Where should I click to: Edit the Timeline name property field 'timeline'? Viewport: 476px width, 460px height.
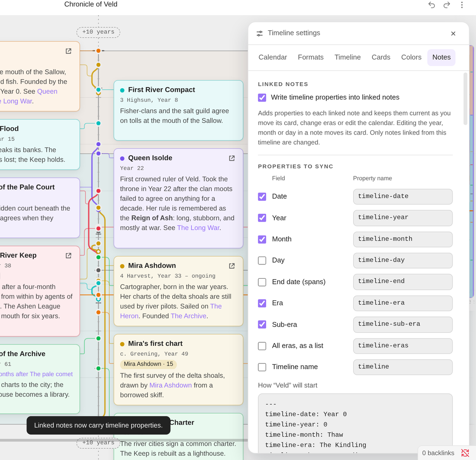(x=402, y=367)
